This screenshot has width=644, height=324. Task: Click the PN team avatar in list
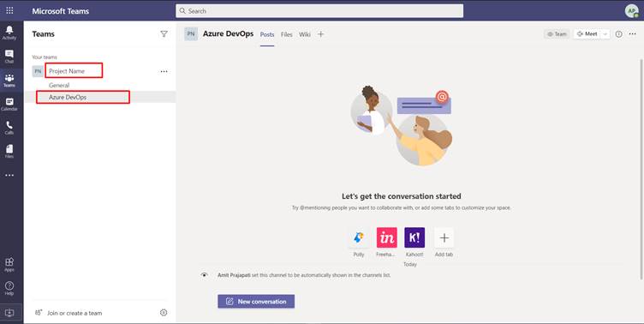38,71
